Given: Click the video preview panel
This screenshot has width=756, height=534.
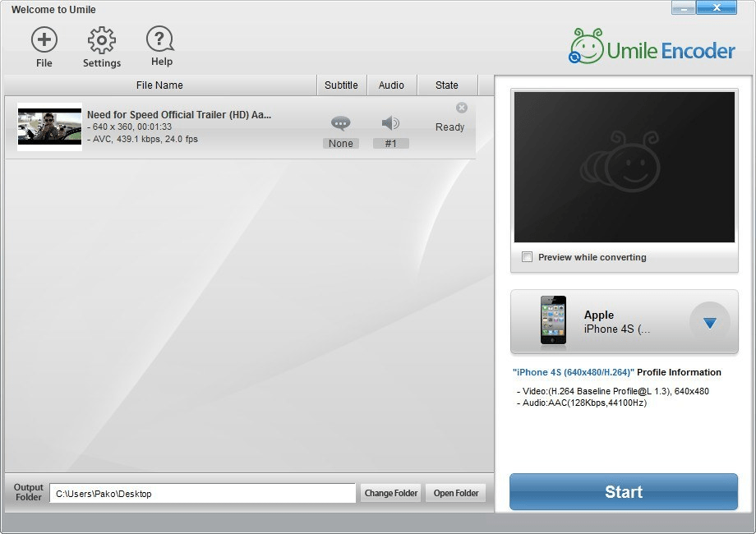Looking at the screenshot, I should pos(625,168).
